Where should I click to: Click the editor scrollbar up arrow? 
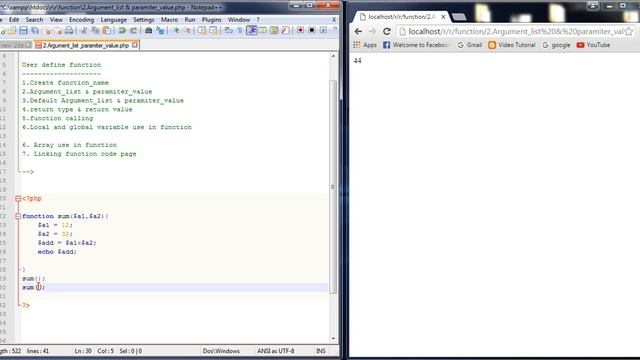coord(333,56)
